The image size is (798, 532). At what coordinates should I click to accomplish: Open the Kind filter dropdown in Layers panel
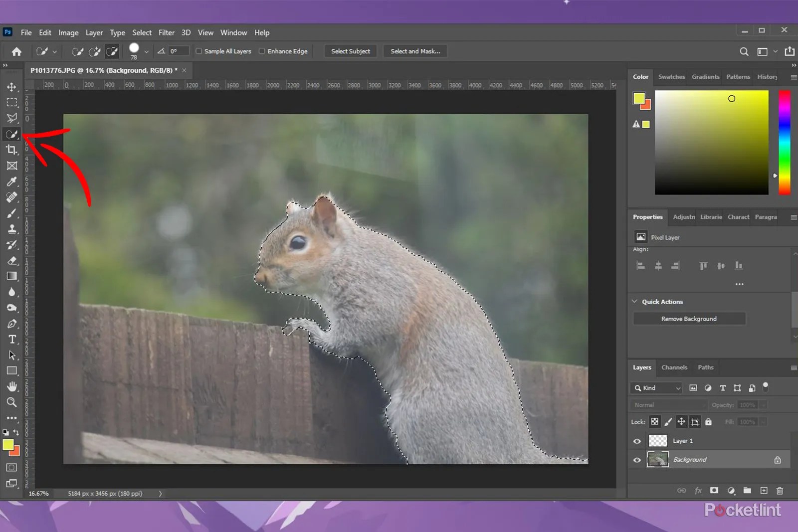coord(677,388)
